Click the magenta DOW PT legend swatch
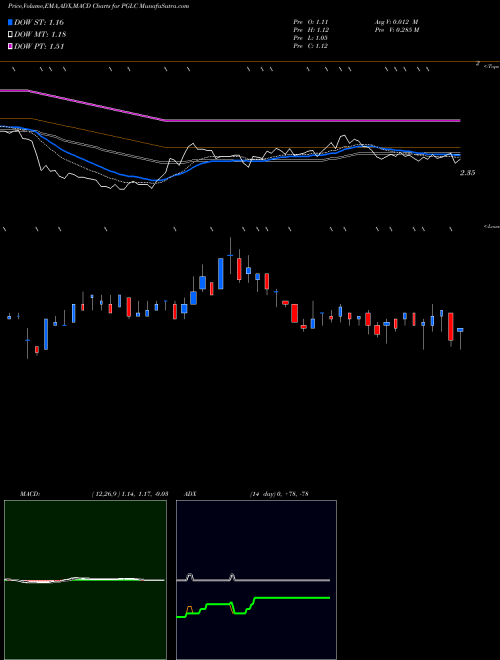Image resolution: width=500 pixels, height=660 pixels. [10, 47]
